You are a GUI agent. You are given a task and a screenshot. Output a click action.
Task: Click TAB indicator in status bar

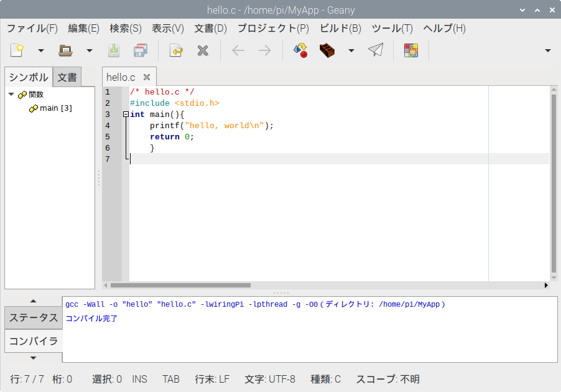[x=170, y=379]
